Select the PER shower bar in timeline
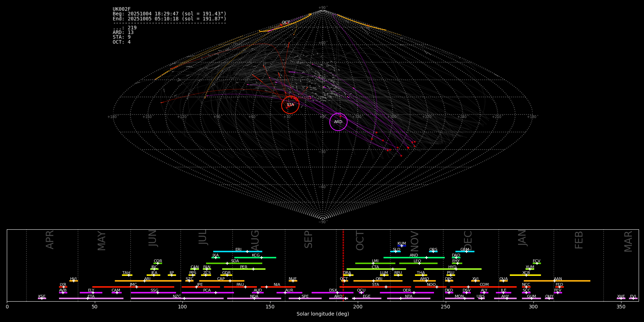 [x=244, y=269]
